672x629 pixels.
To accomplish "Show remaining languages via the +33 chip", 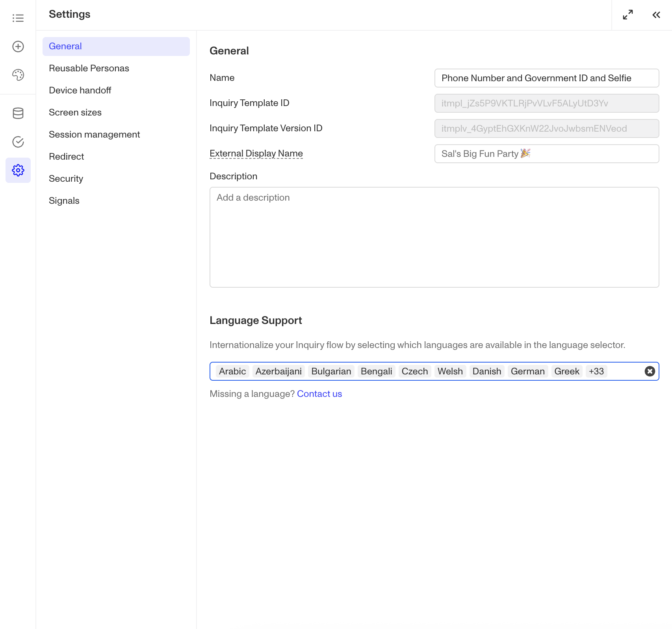I will point(596,371).
